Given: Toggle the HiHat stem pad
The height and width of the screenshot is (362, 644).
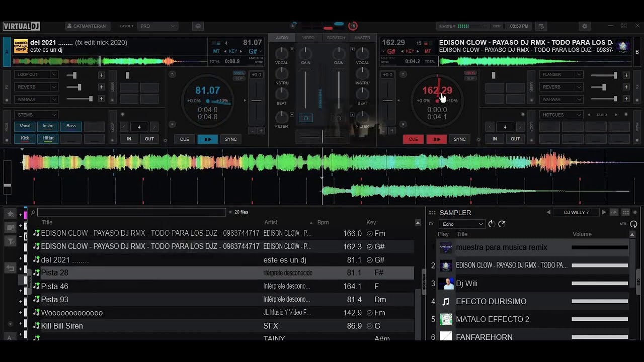Looking at the screenshot, I should [x=48, y=138].
